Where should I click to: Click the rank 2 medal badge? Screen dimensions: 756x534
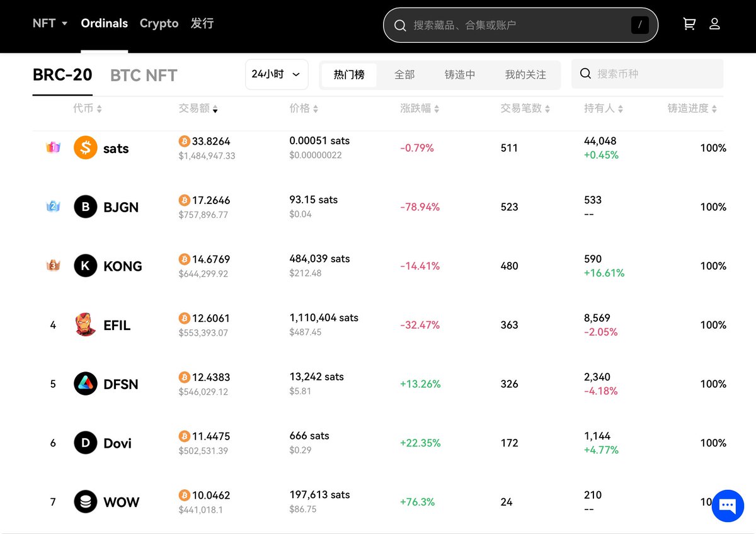[x=53, y=207]
